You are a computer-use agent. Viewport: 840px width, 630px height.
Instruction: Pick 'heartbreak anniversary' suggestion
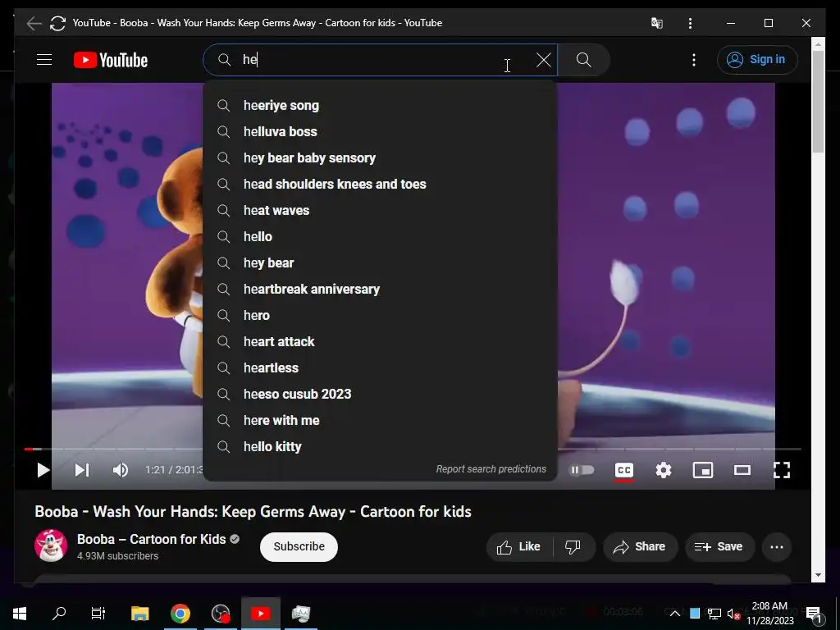coord(380,290)
